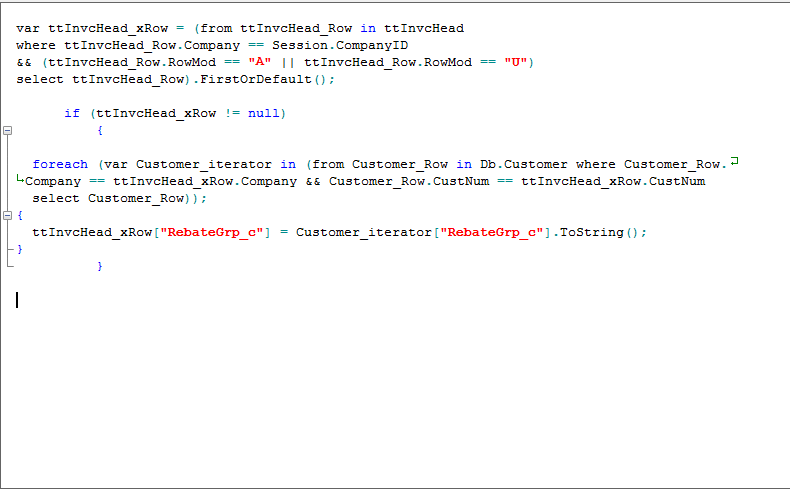This screenshot has height=496, width=790.
Task: Click the 'foreach' keyword
Action: (60, 164)
